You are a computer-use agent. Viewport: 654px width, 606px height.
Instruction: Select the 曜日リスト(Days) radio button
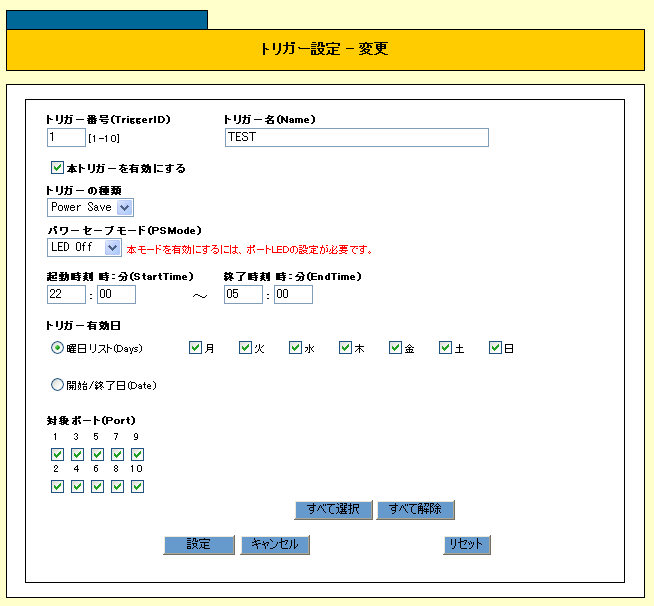coord(57,347)
